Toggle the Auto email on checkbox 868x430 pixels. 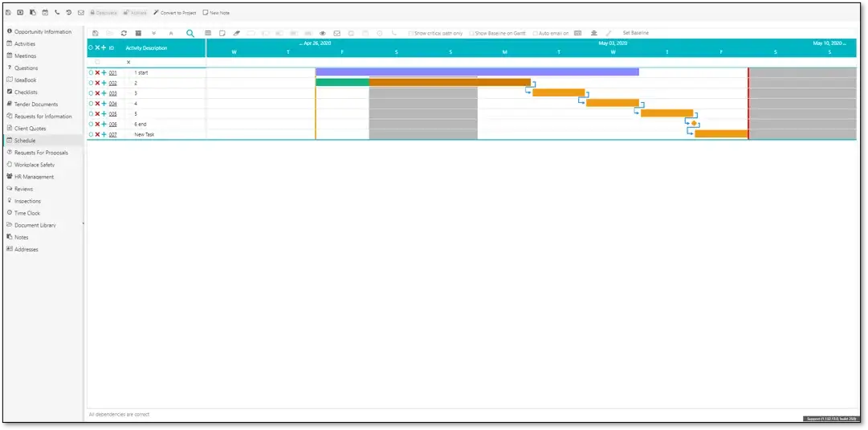click(x=536, y=33)
